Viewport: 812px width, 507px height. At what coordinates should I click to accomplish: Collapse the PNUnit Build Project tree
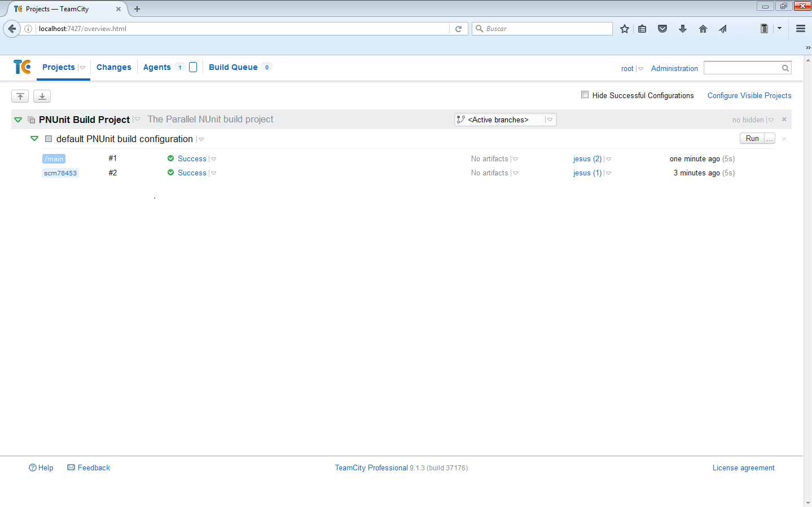18,120
